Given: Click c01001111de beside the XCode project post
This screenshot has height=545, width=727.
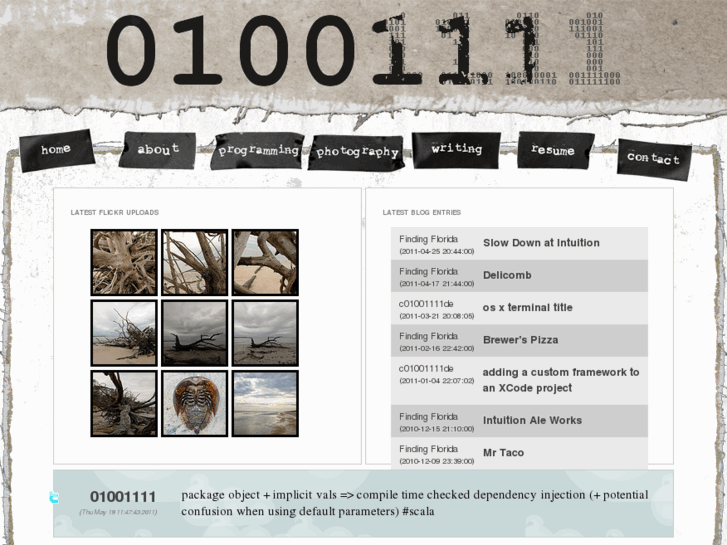Looking at the screenshot, I should point(426,369).
